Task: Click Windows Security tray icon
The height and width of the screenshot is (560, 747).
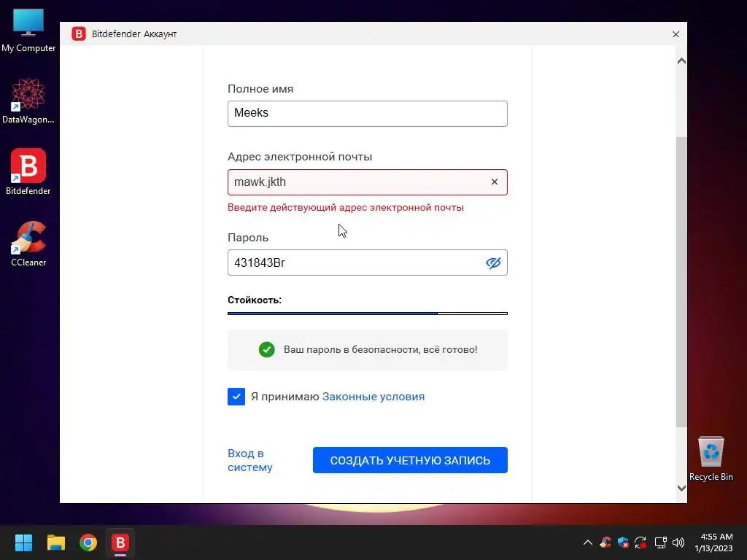Action: [623, 542]
